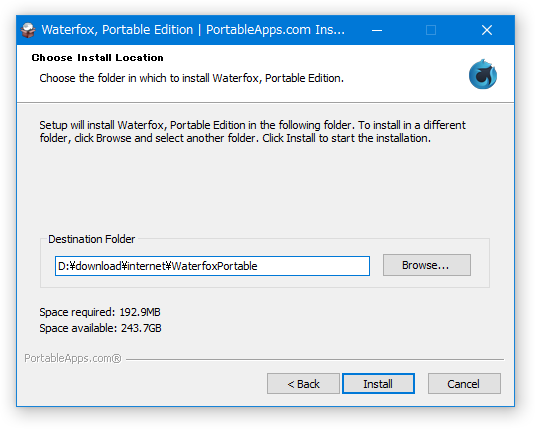The height and width of the screenshot is (429, 535).
Task: Focus the Destination Folder path field
Action: tap(212, 266)
